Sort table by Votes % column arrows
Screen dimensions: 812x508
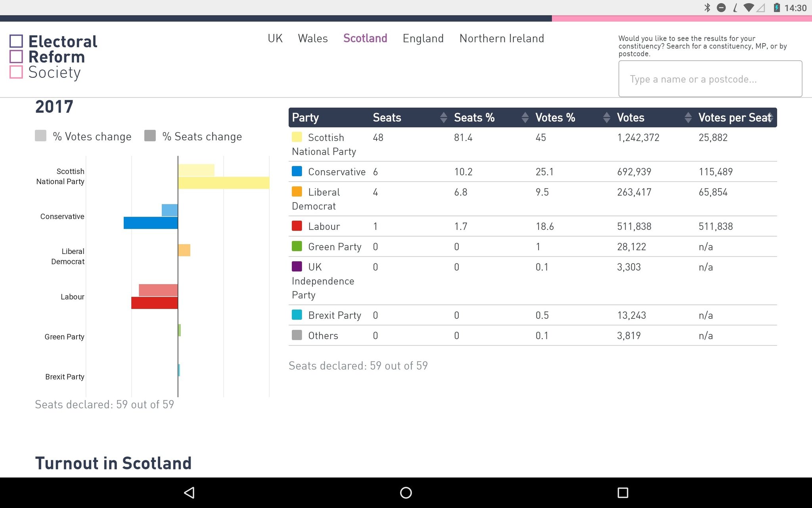click(x=607, y=117)
